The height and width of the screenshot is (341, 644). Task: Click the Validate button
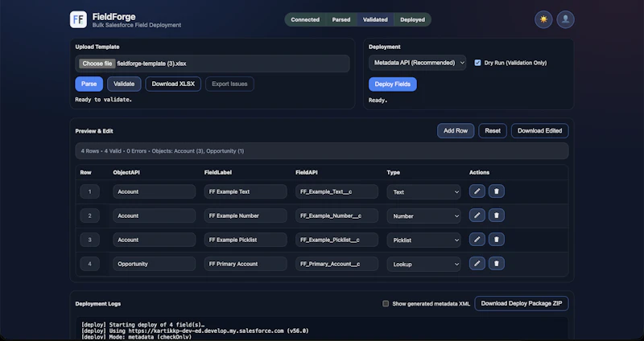click(x=124, y=84)
